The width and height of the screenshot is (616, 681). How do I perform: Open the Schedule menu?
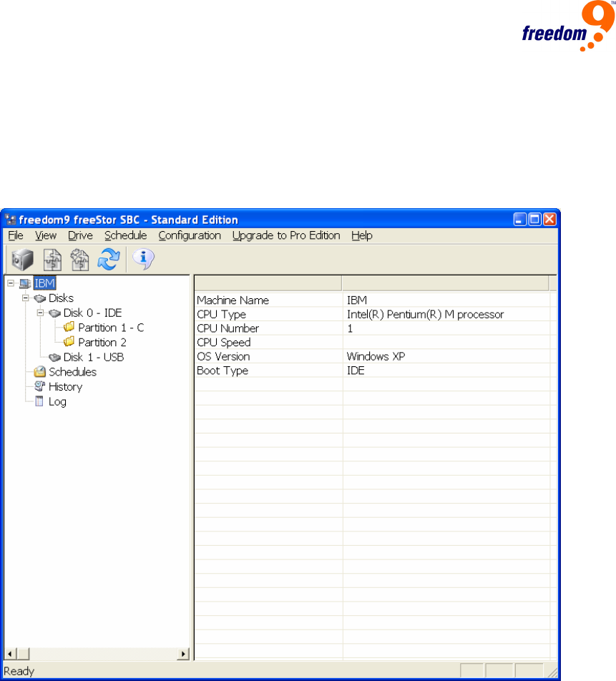click(125, 235)
